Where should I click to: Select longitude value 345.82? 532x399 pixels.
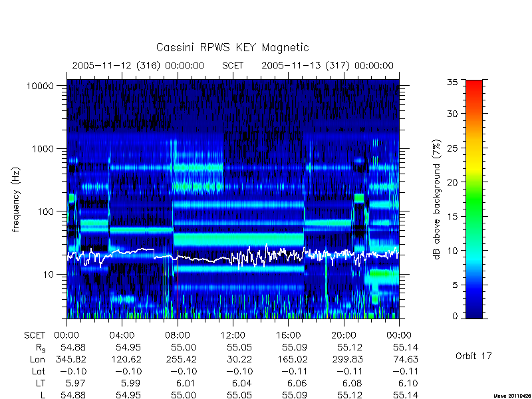[x=71, y=359]
